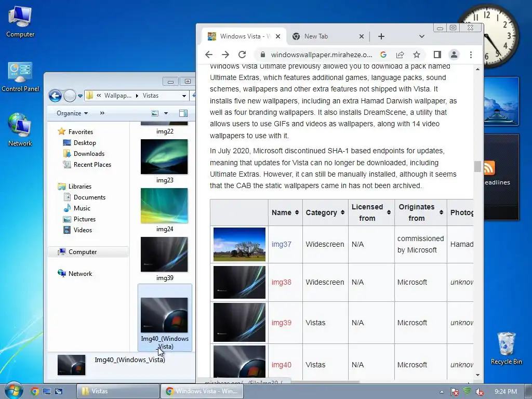Screen dimensions: 532x399
Task: Click the Change your view icon
Action: point(155,113)
